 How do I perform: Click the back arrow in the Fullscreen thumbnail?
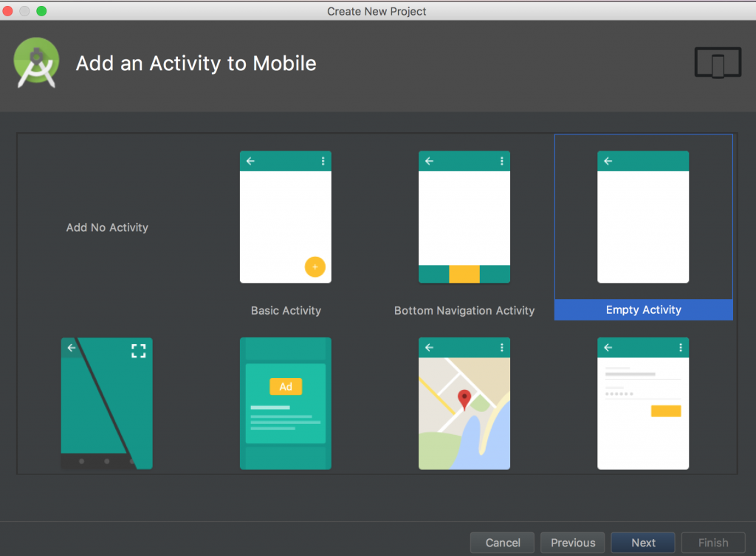coord(72,347)
